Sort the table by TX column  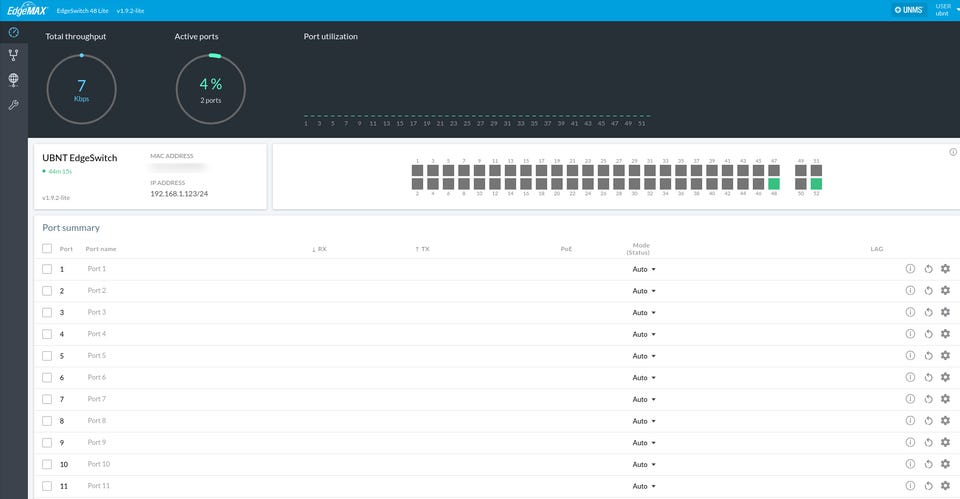click(x=422, y=249)
